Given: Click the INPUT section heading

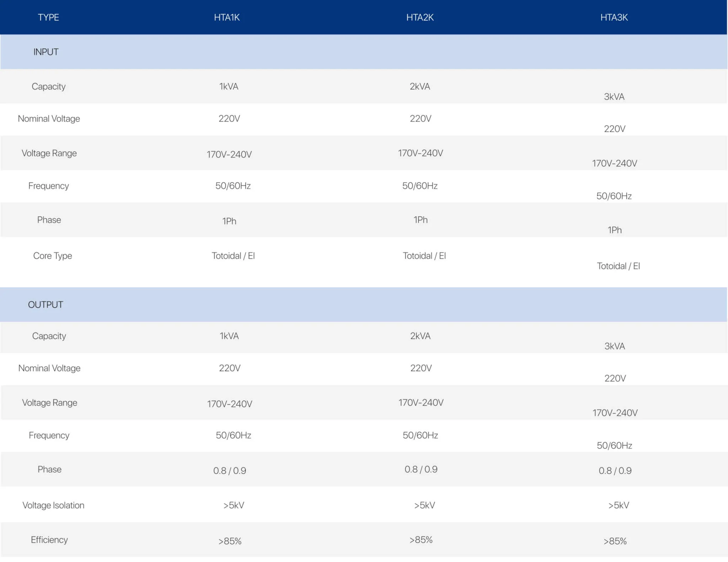Looking at the screenshot, I should (46, 52).
